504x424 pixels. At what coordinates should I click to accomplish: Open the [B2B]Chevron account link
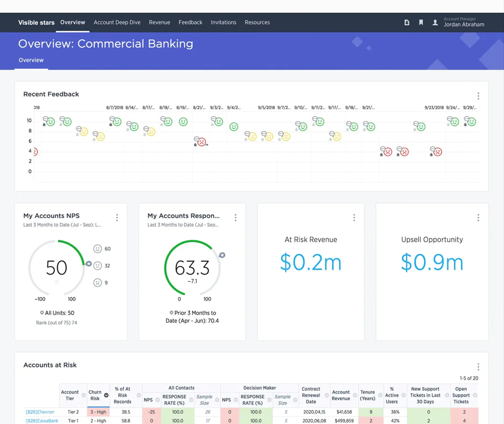tap(40, 412)
